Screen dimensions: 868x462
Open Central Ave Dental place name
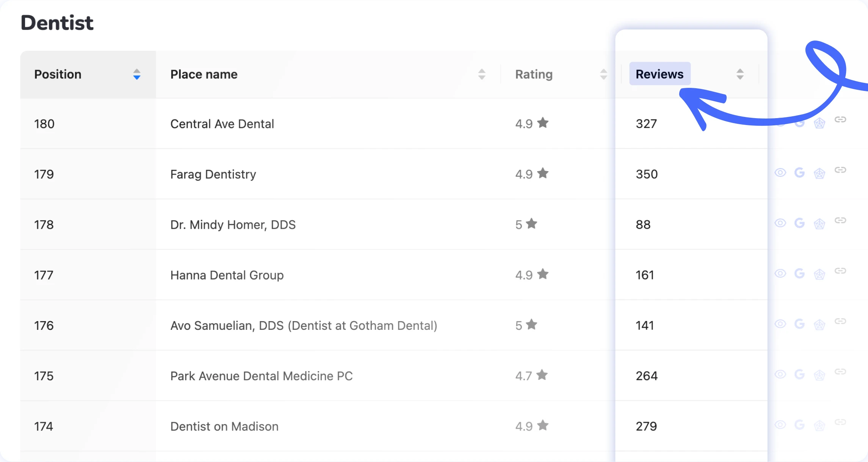222,124
